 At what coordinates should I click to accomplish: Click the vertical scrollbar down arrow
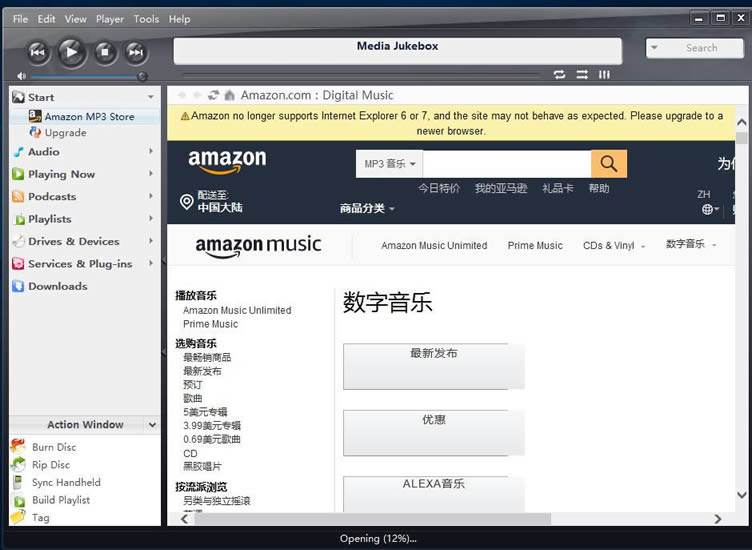click(x=741, y=495)
